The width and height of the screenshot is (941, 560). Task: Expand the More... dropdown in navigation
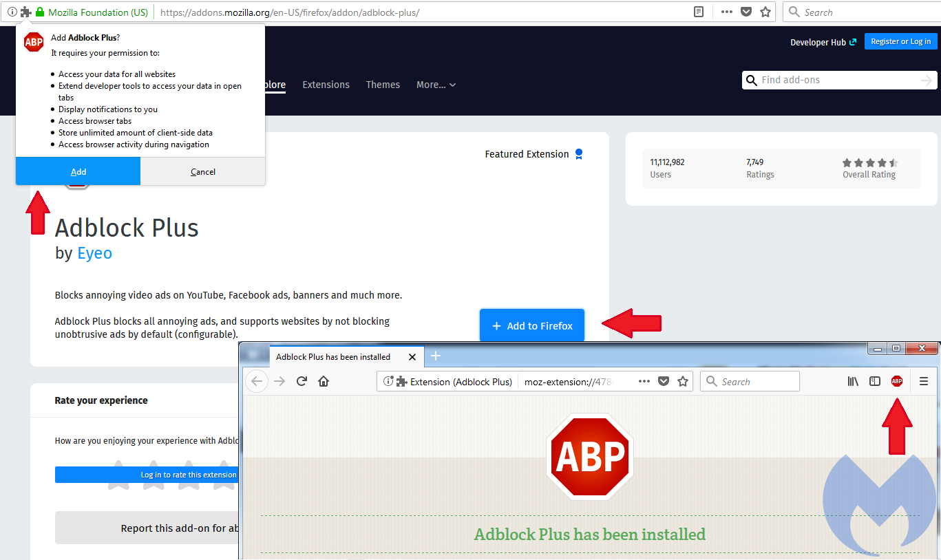pyautogui.click(x=436, y=85)
